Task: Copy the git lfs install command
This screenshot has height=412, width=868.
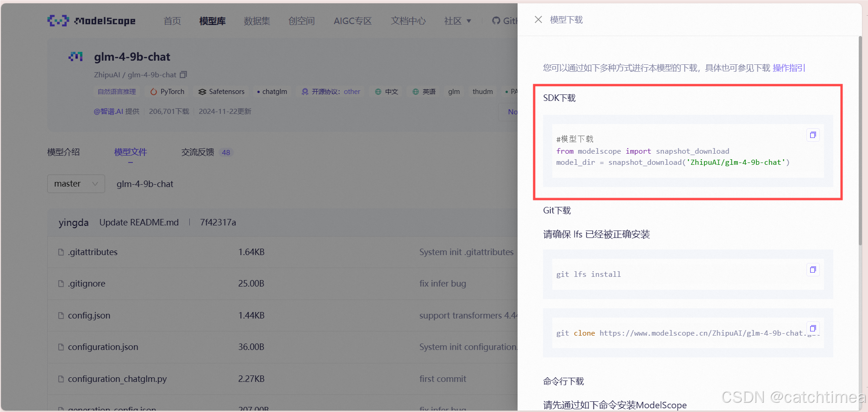Action: pyautogui.click(x=813, y=270)
